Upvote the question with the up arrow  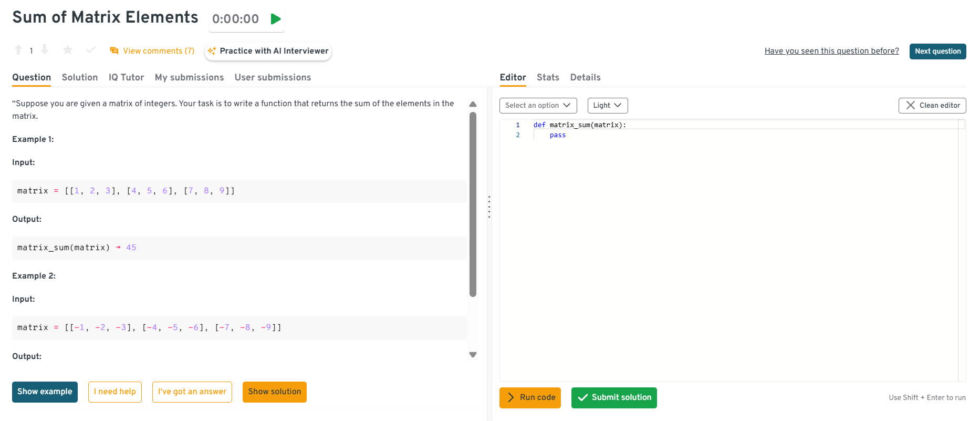18,50
